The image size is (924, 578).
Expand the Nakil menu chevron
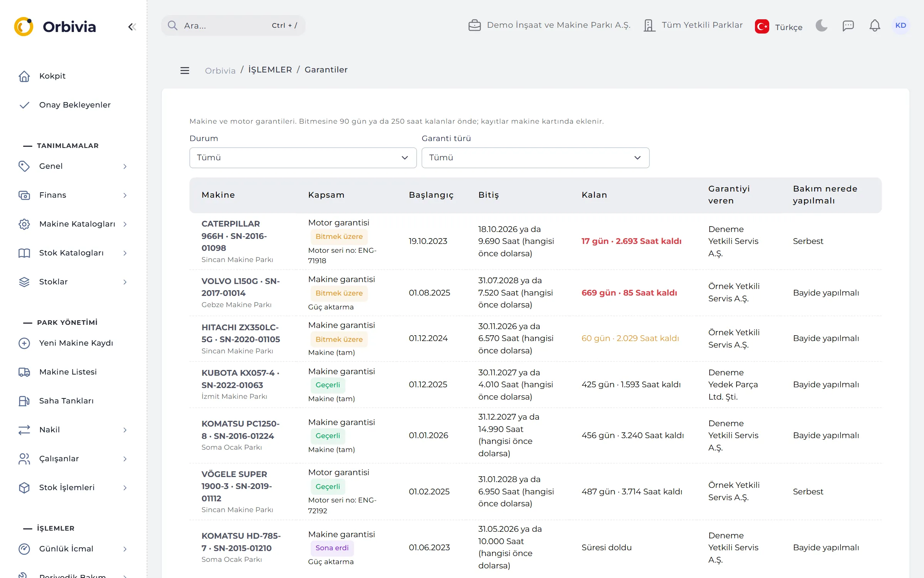[125, 430]
